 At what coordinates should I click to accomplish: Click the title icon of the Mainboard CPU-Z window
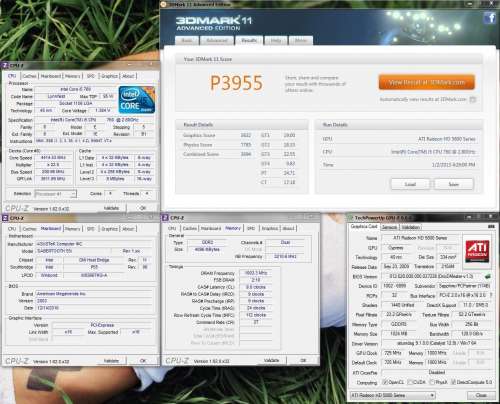5,218
